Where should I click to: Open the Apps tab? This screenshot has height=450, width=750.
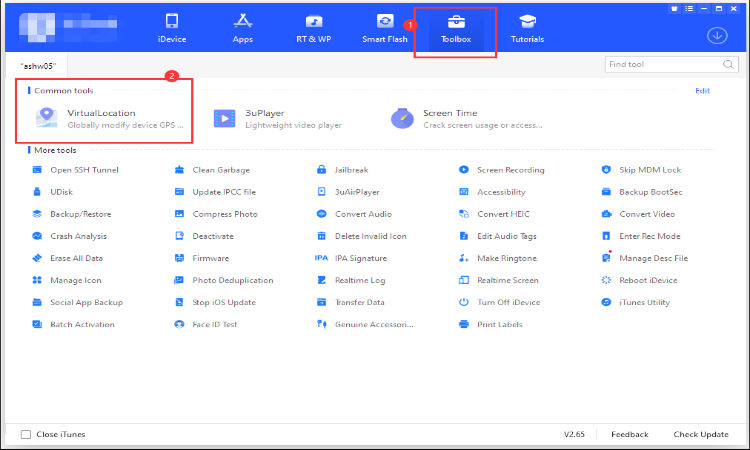tap(243, 30)
